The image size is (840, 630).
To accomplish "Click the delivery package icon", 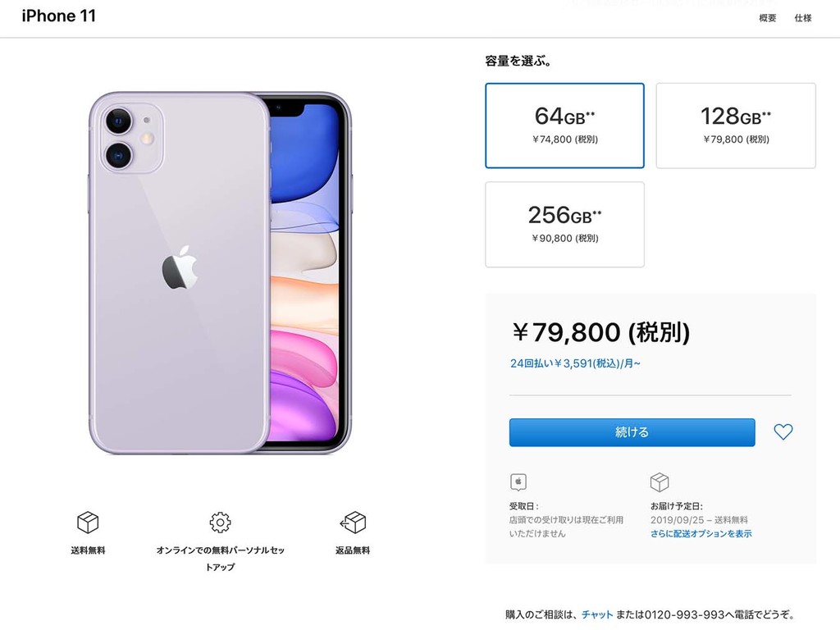I will [660, 482].
